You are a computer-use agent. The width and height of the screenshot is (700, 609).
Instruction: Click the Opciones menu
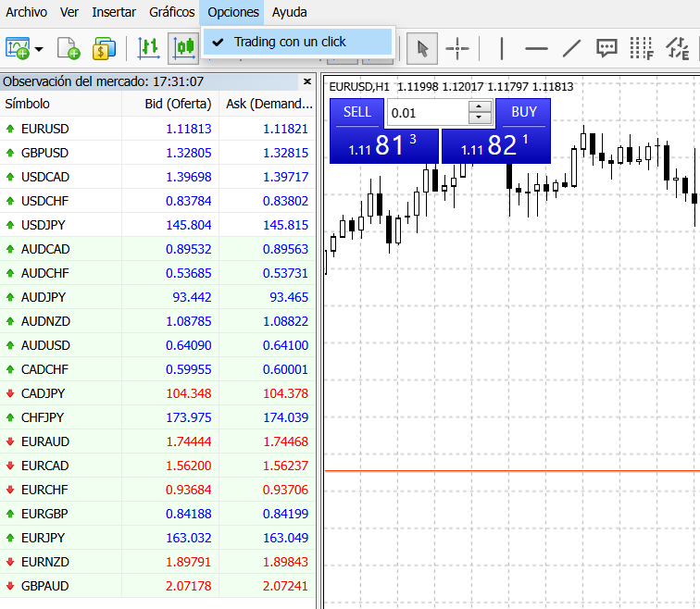(x=232, y=12)
